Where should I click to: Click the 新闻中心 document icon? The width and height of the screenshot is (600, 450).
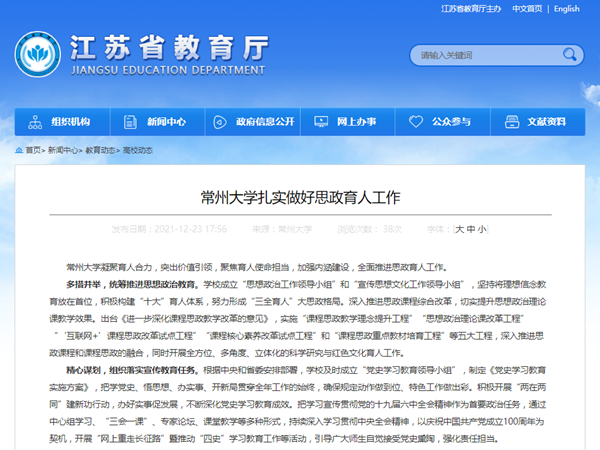click(128, 122)
